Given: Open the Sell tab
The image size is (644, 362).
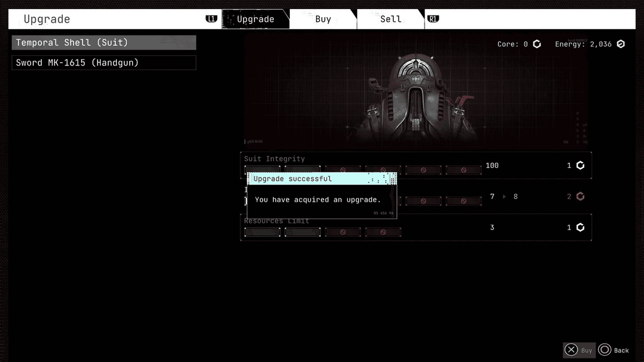Looking at the screenshot, I should pos(390,19).
